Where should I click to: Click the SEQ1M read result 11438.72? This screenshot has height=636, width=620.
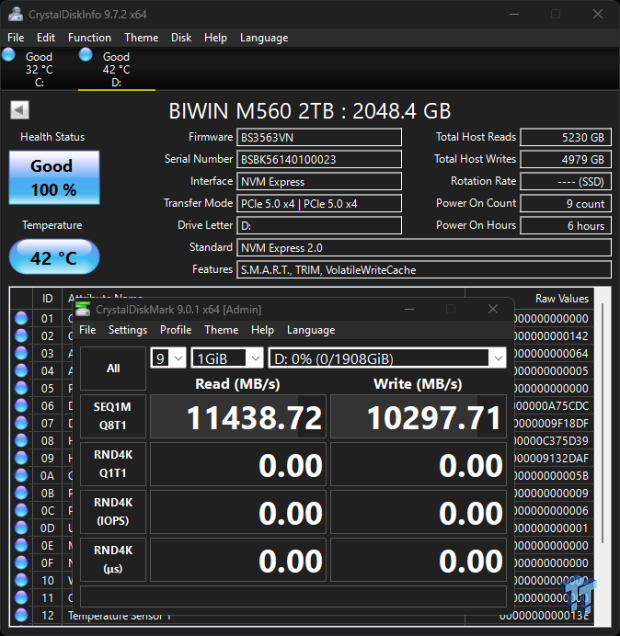click(x=238, y=417)
